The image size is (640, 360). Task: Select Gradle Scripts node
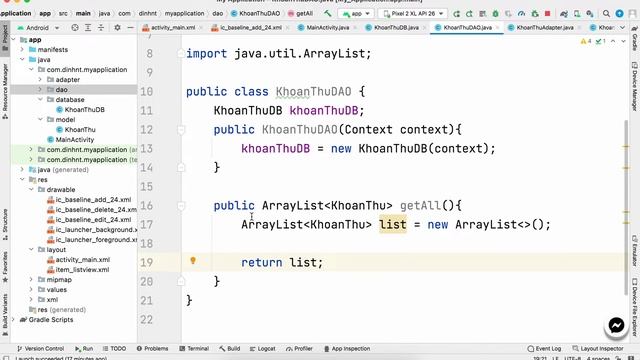coord(46,320)
